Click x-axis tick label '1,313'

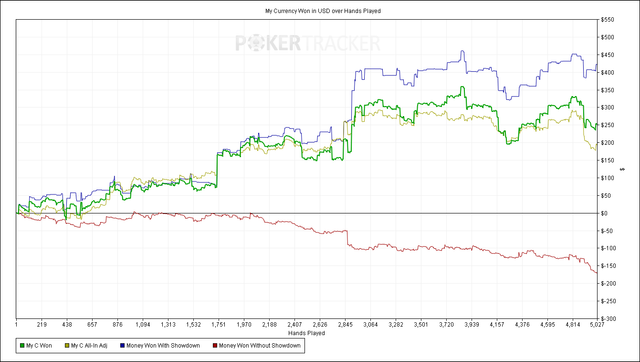point(168,325)
